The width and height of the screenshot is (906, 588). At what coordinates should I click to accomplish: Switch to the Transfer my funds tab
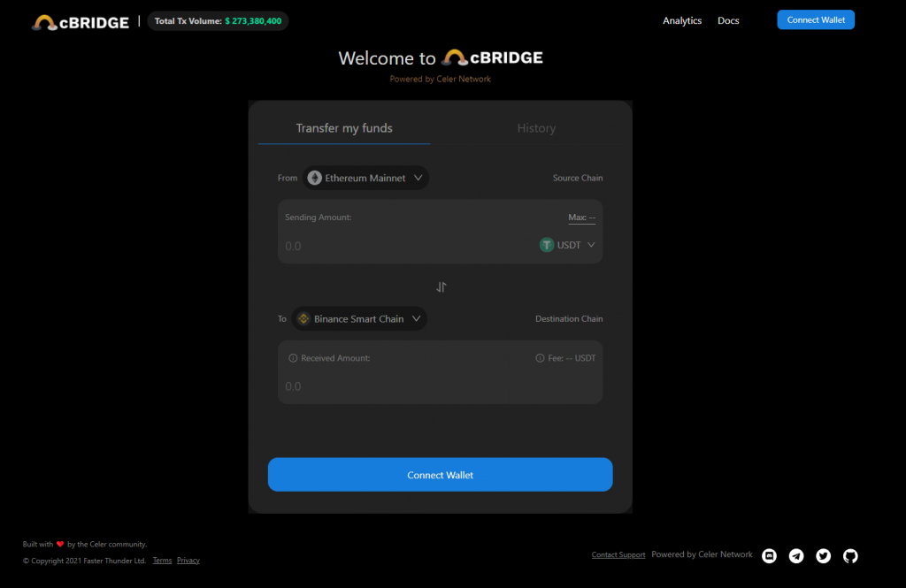click(x=344, y=128)
